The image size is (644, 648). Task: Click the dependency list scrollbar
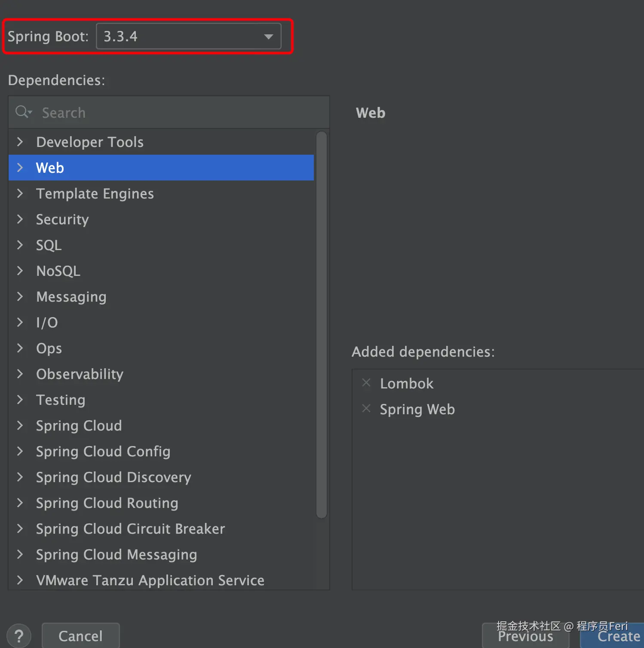[x=322, y=325]
